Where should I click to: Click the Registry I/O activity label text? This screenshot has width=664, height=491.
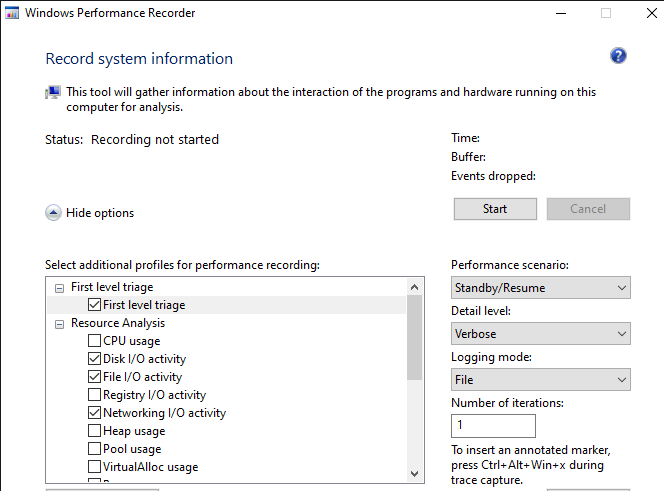click(155, 395)
